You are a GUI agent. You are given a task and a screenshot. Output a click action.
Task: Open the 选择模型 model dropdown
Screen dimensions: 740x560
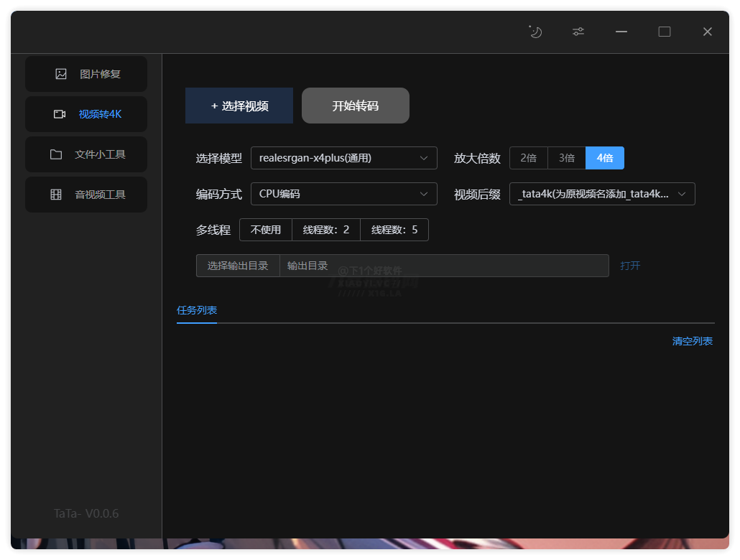coord(343,157)
